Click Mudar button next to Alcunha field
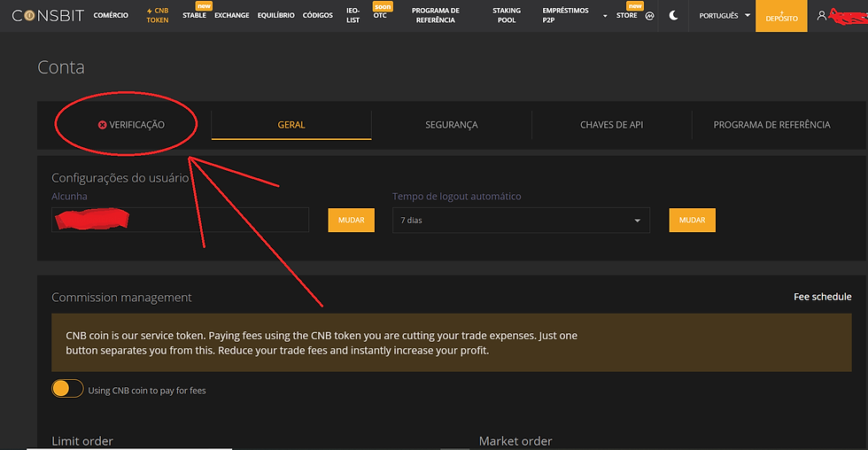This screenshot has height=450, width=868. click(351, 220)
